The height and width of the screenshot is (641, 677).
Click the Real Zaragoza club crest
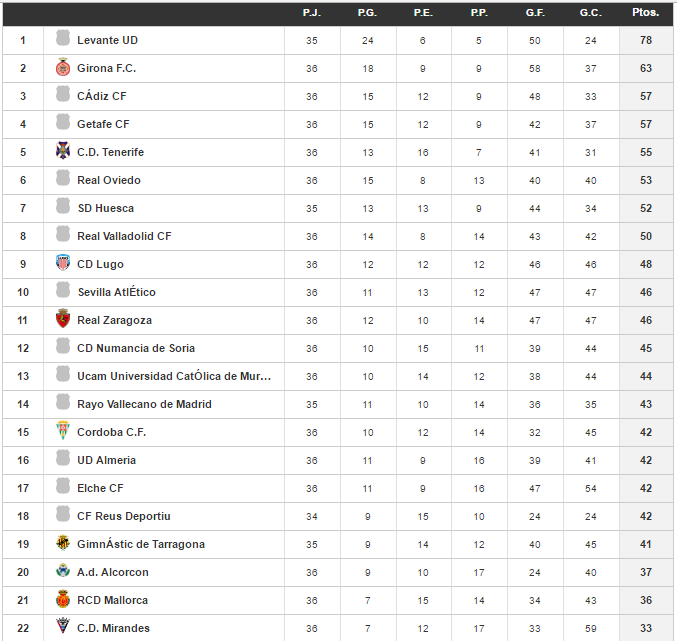pyautogui.click(x=63, y=320)
